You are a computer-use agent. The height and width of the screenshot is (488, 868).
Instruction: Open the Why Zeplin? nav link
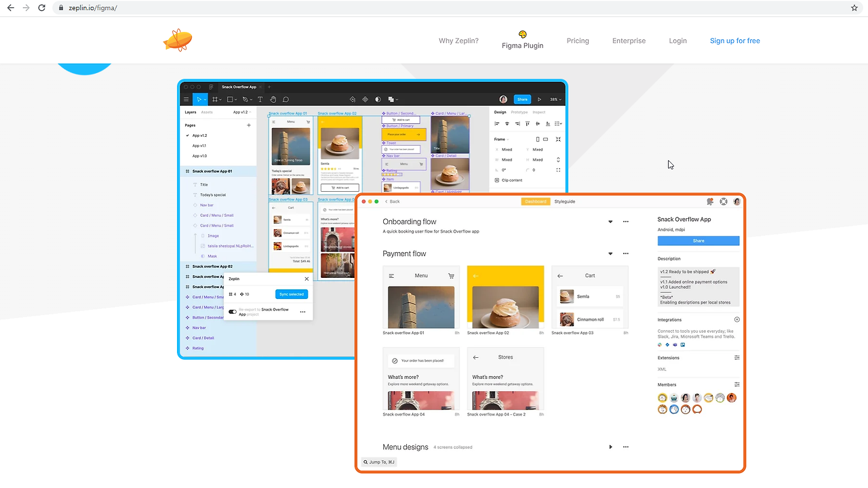pos(458,41)
